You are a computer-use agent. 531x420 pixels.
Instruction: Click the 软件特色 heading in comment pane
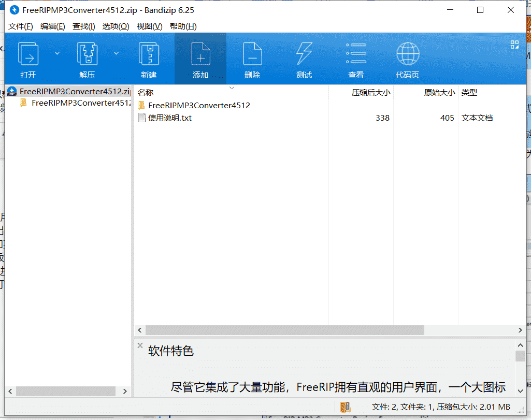(170, 351)
